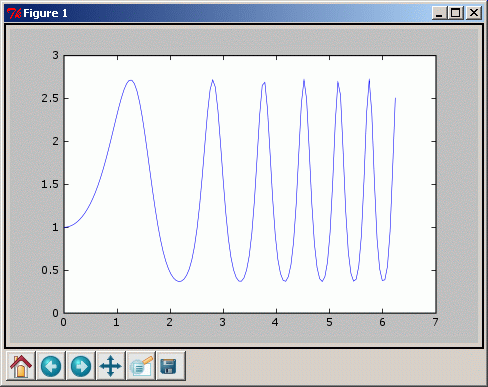Activate the Pan axes cross-arrows tool

111,366
